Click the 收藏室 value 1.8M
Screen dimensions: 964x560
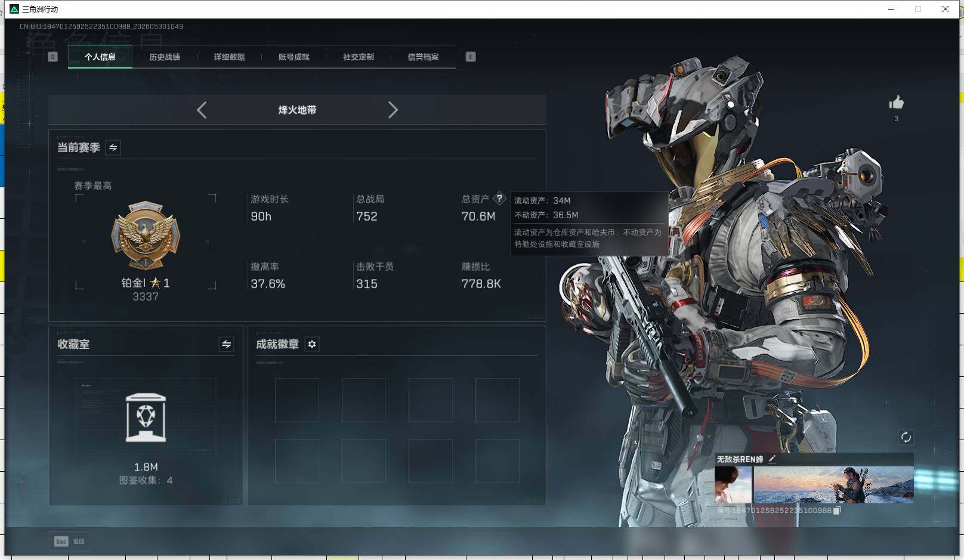[x=146, y=467]
